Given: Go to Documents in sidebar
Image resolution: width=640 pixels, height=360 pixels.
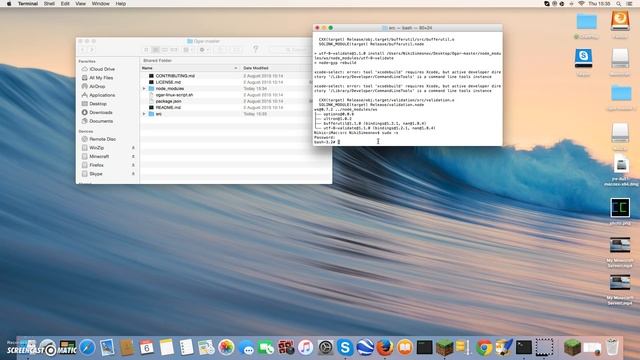Looking at the screenshot, I should pyautogui.click(x=101, y=121).
